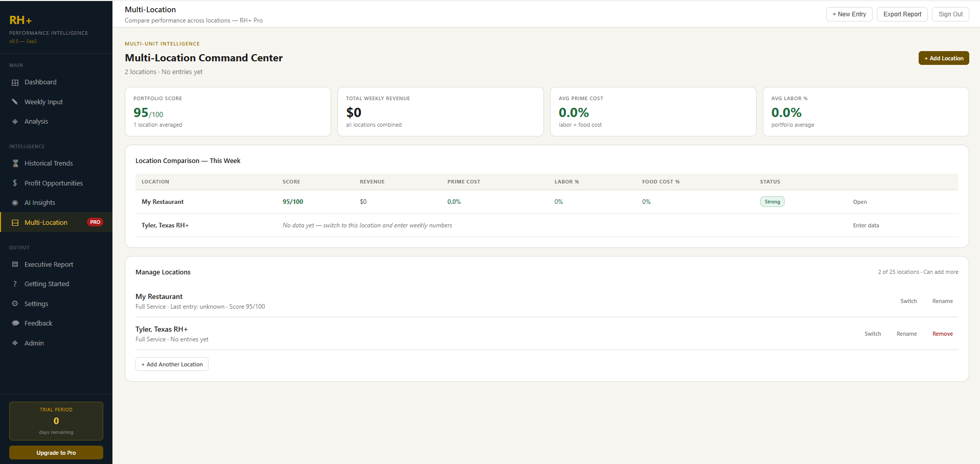Screen dimensions: 980x464
Task: Click the Admin diamond icon
Action: pos(15,343)
